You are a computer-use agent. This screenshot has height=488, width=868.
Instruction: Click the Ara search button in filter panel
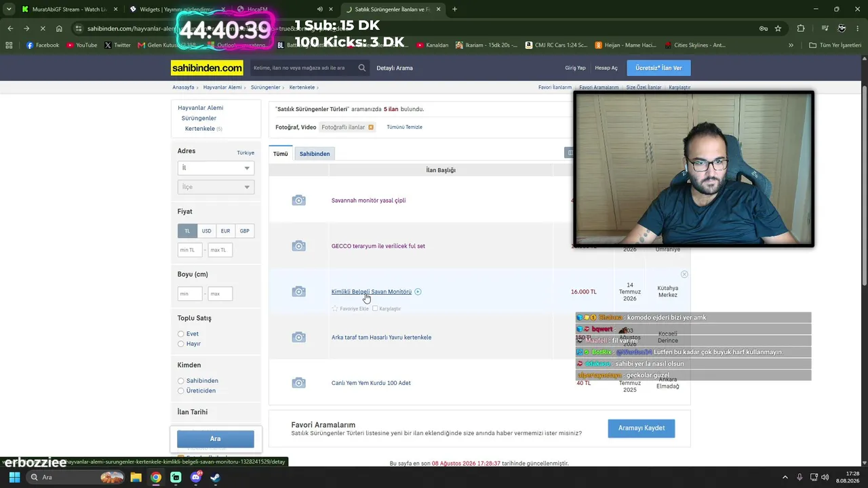216,439
